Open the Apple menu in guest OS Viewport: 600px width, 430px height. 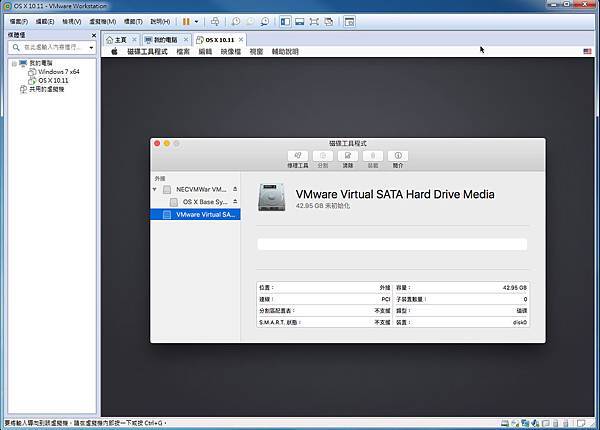click(x=114, y=52)
